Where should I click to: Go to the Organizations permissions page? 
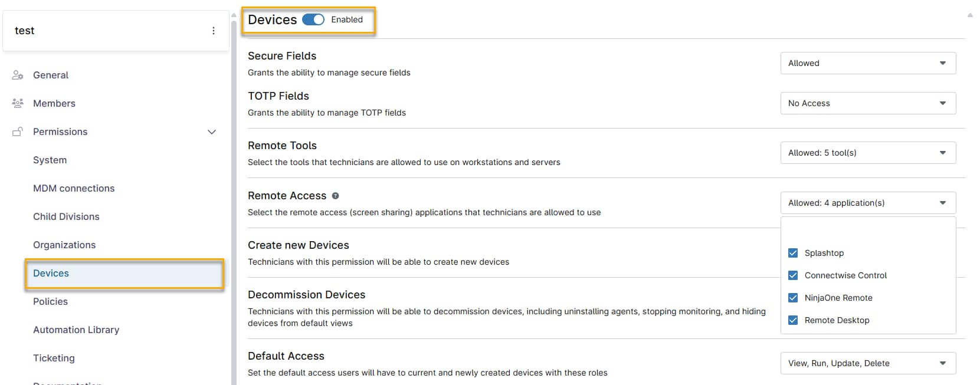coord(64,245)
